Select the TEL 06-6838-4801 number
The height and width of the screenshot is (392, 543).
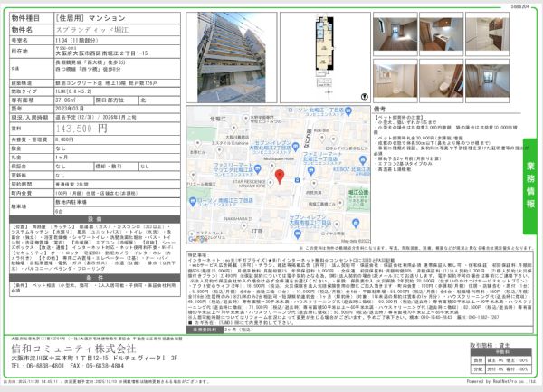[x=37, y=366]
